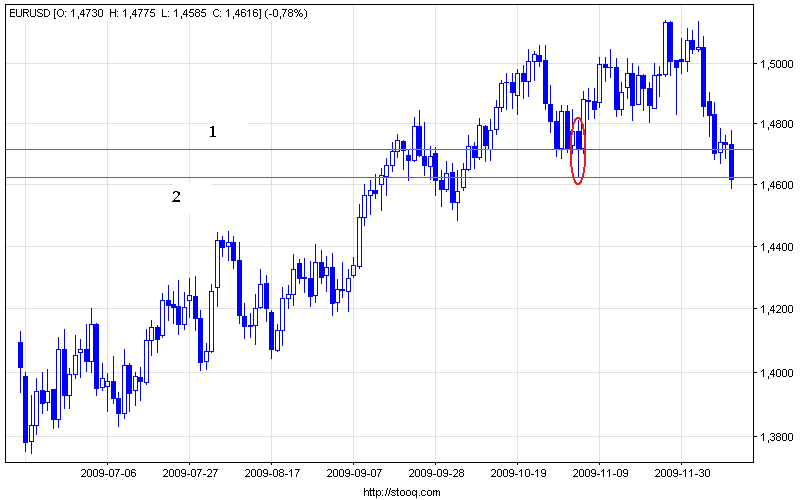This screenshot has height=500, width=800.
Task: Click the first candlestick at chart's left edge
Action: tap(20, 356)
